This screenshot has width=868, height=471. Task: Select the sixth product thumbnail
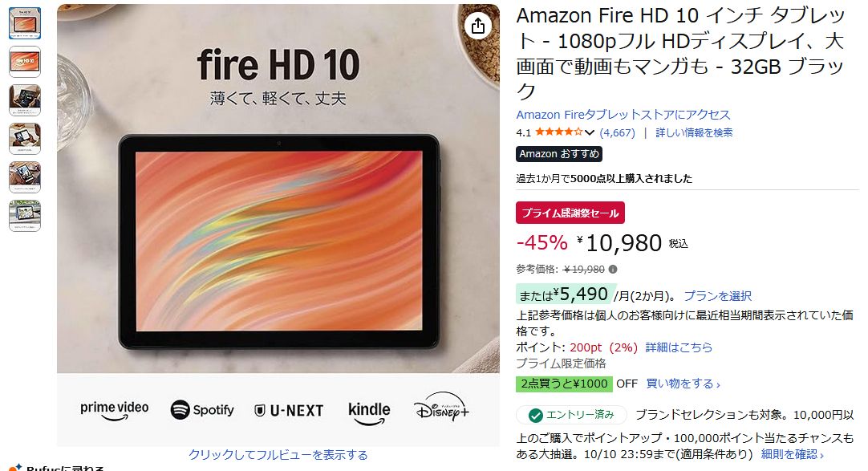pyautogui.click(x=24, y=215)
